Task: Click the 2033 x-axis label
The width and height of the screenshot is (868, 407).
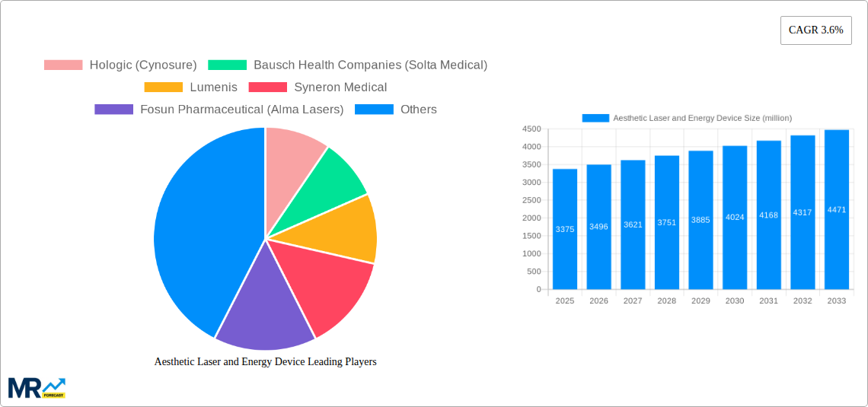Action: coord(837,300)
